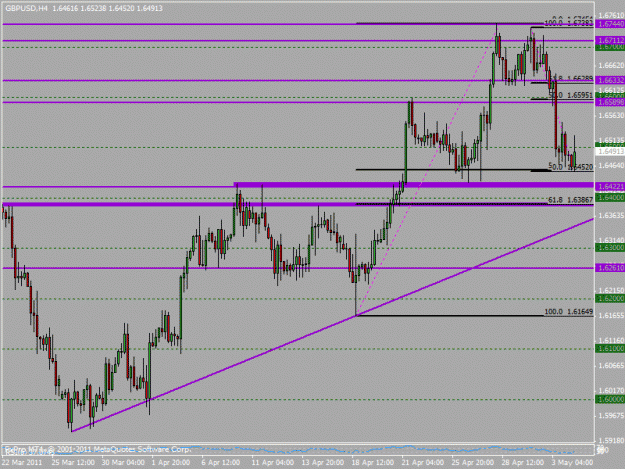This screenshot has height=469, width=625.
Task: Select the 1.67112 purple price label
Action: pyautogui.click(x=610, y=40)
